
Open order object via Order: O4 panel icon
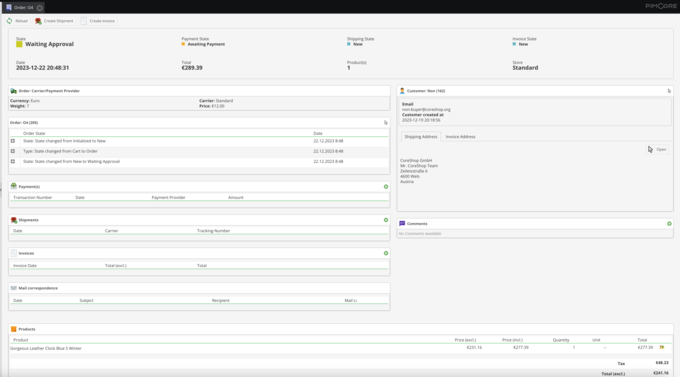pos(386,123)
